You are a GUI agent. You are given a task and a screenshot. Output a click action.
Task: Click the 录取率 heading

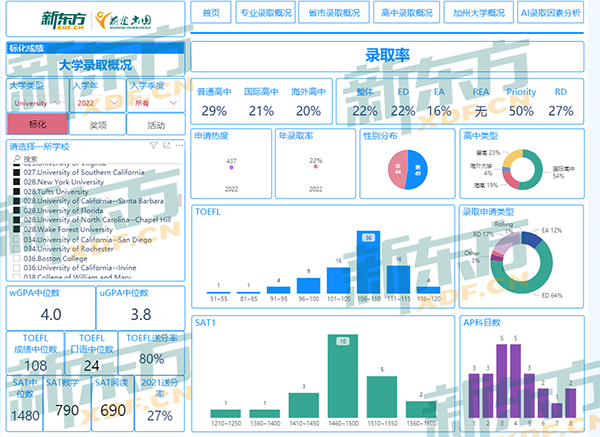tap(387, 55)
